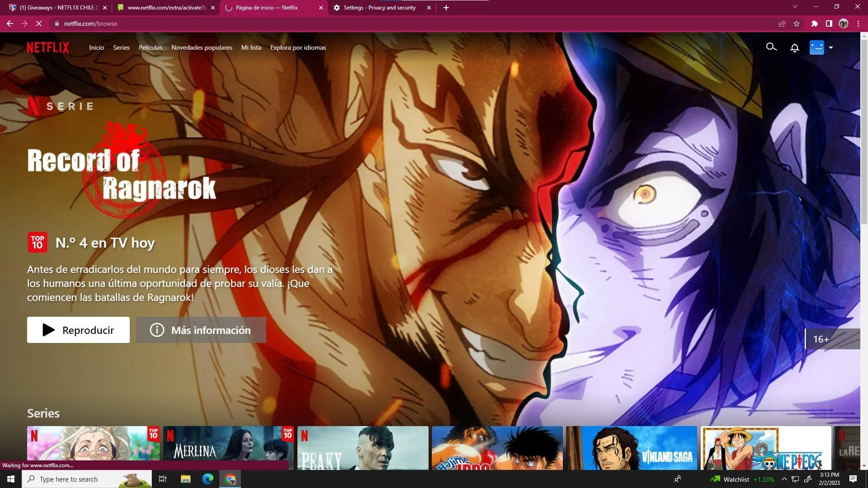This screenshot has width=868, height=488.
Task: Open the Chrome profile avatar
Action: pyautogui.click(x=844, y=23)
